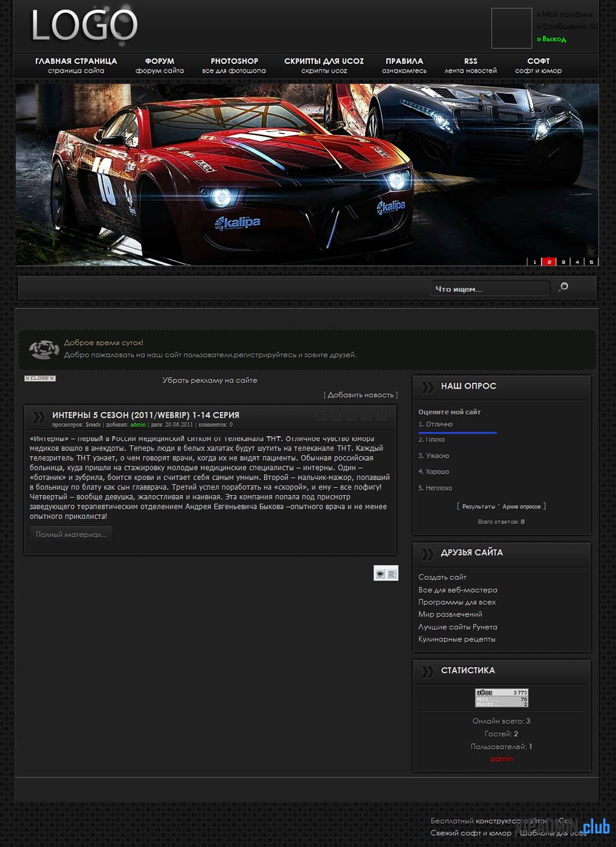Open the Кулинарные рецепты link
The image size is (616, 847).
coord(457,639)
